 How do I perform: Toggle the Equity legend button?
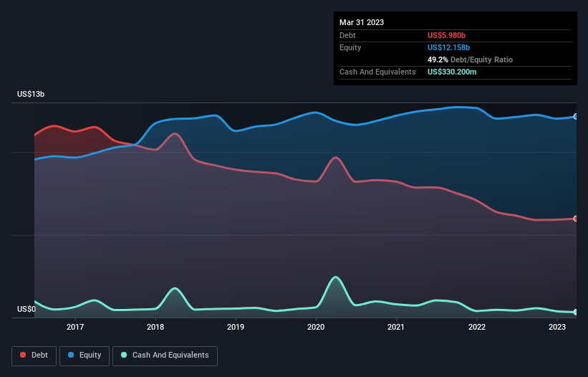pos(85,355)
